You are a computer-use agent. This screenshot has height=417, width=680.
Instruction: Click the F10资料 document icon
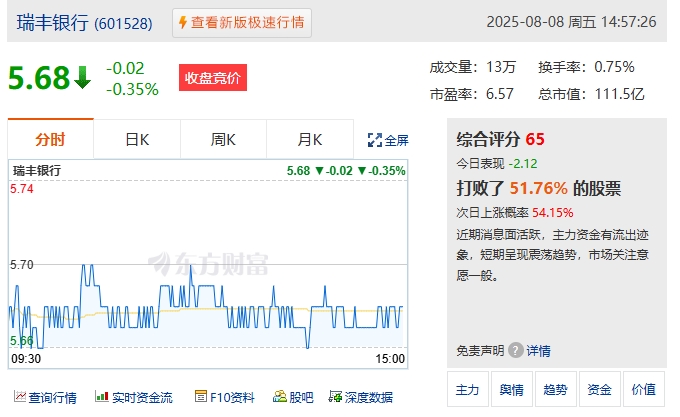coord(201,396)
